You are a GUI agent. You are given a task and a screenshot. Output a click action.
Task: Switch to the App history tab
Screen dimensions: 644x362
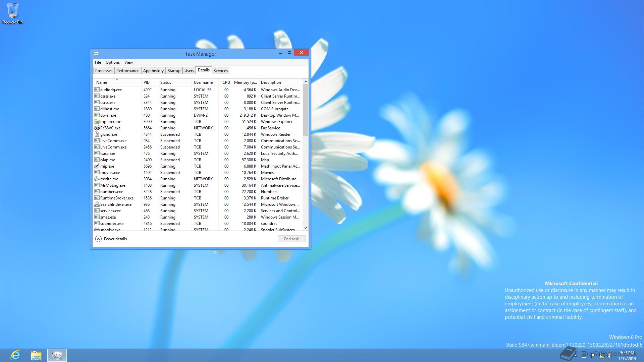[x=153, y=71]
